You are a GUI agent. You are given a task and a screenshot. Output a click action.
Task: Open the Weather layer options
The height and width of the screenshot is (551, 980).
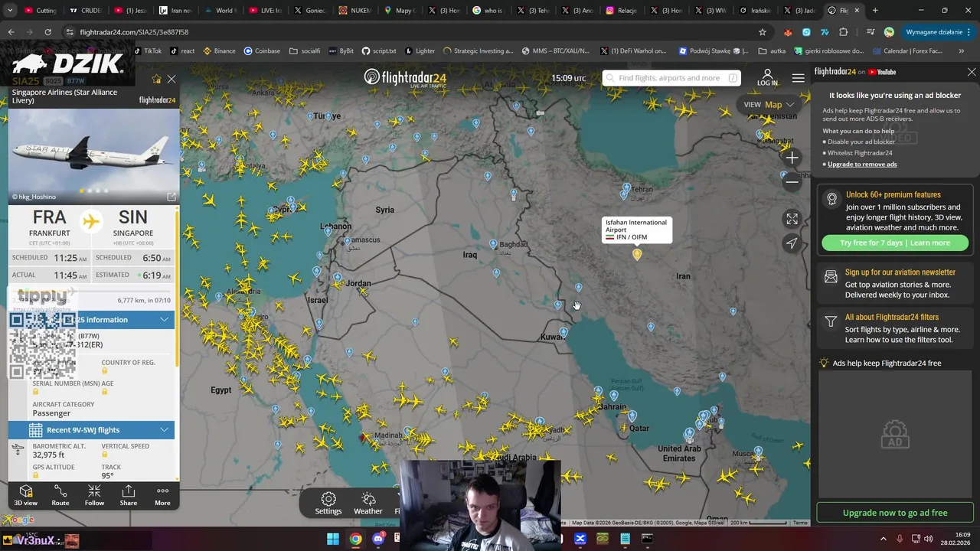(x=368, y=504)
